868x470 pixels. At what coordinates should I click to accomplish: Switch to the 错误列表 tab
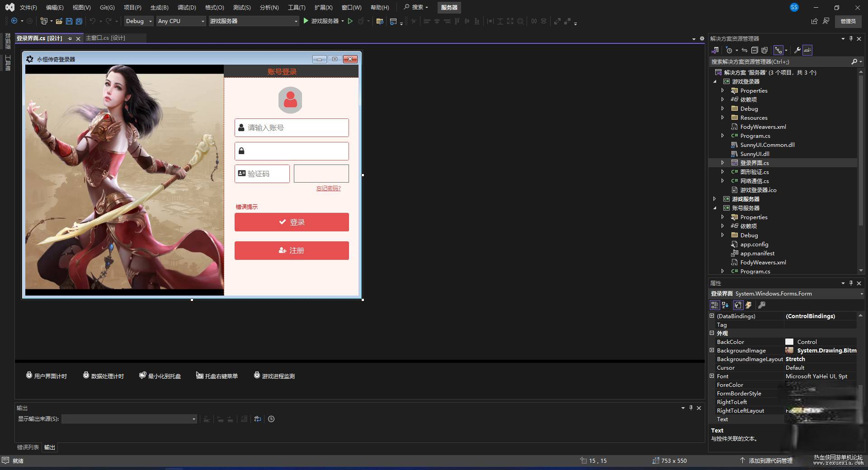click(x=28, y=447)
